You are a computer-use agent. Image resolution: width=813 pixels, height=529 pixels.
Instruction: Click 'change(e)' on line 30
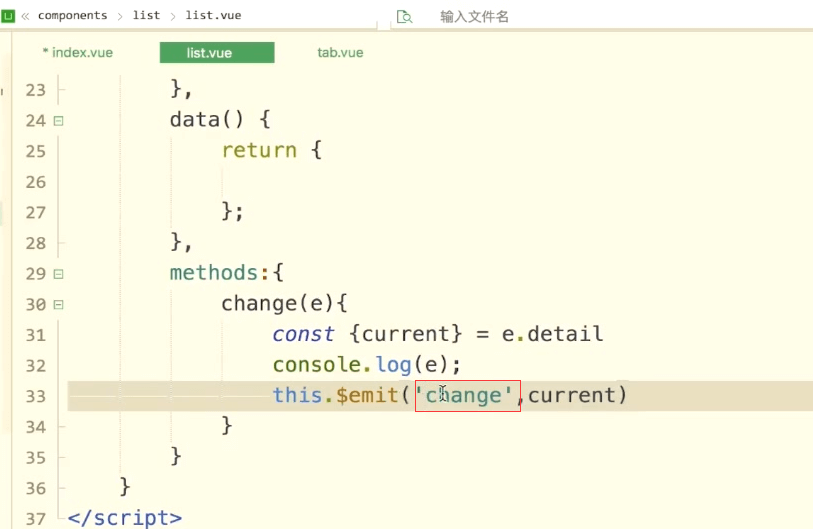(278, 304)
